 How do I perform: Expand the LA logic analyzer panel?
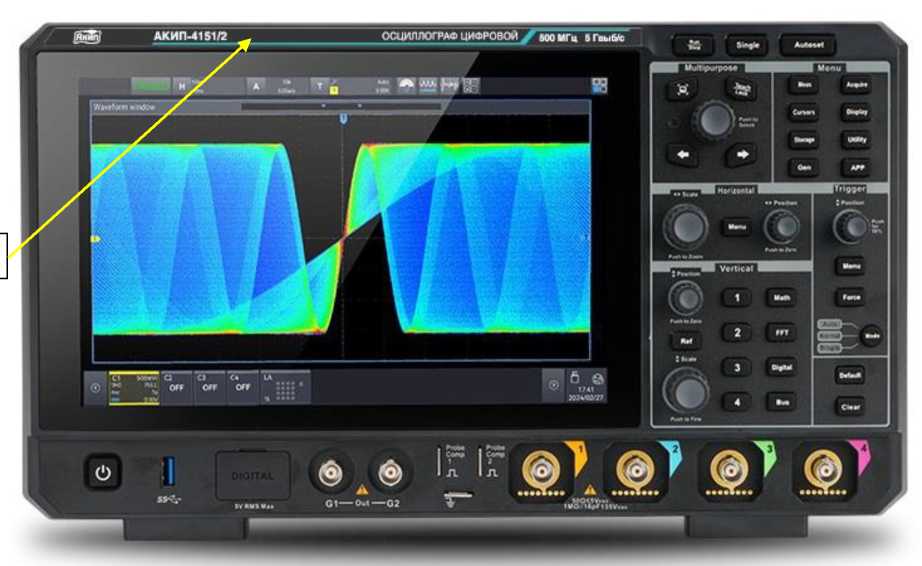tap(282, 385)
